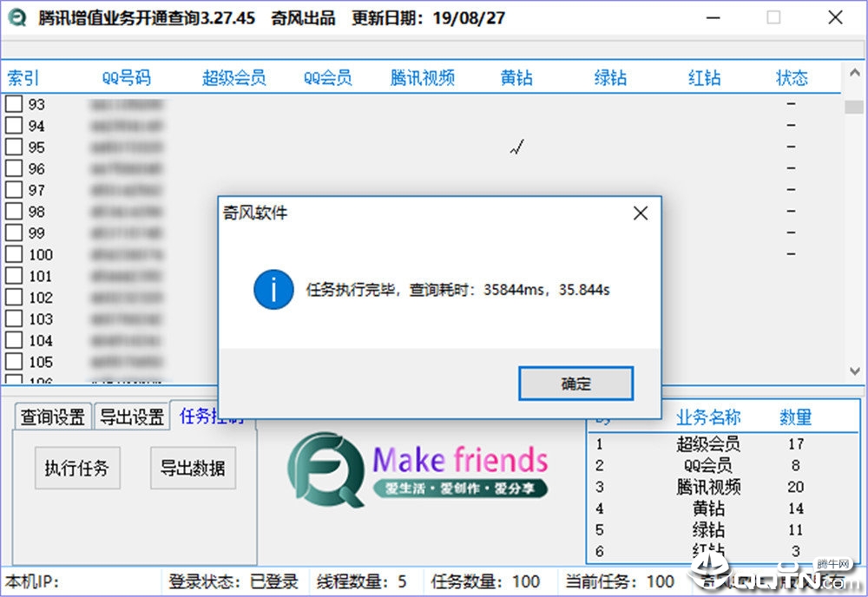Click the 绿钻 column header
Image resolution: width=868 pixels, height=597 pixels.
610,78
